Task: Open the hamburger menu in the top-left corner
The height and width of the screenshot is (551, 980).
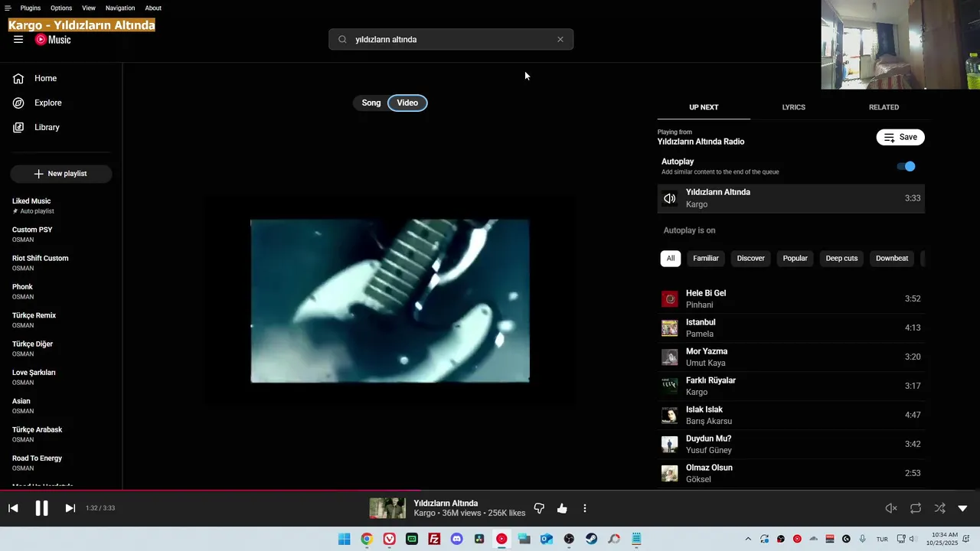Action: 8,8
